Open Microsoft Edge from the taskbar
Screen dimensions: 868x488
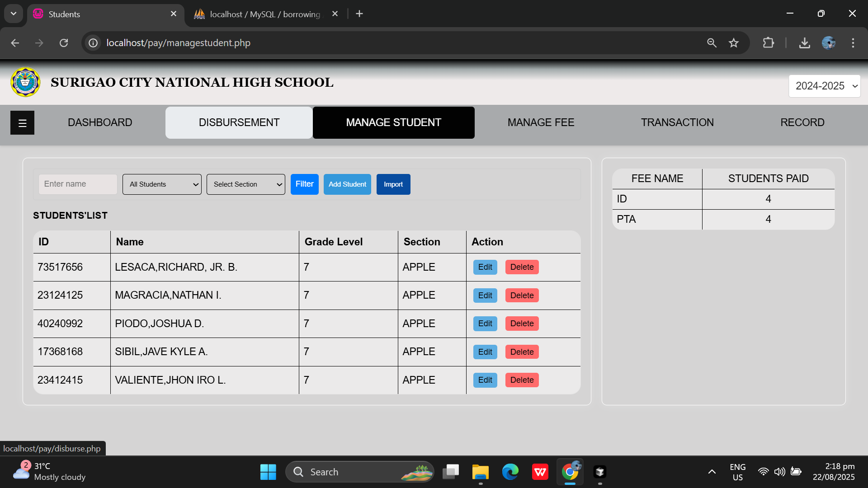[510, 471]
